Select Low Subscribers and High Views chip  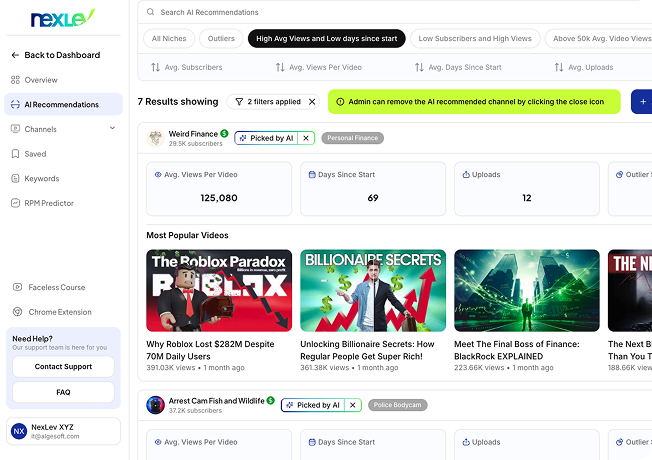(x=475, y=39)
